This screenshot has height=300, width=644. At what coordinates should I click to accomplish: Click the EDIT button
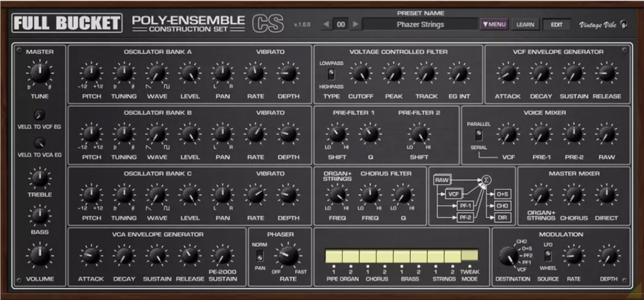[x=556, y=24]
